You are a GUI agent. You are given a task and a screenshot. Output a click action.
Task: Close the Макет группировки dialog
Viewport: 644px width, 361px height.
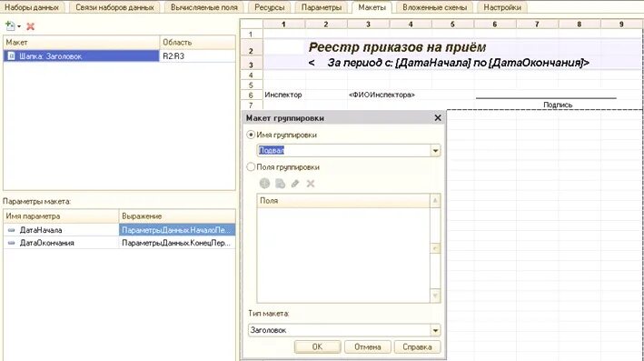[x=438, y=118]
